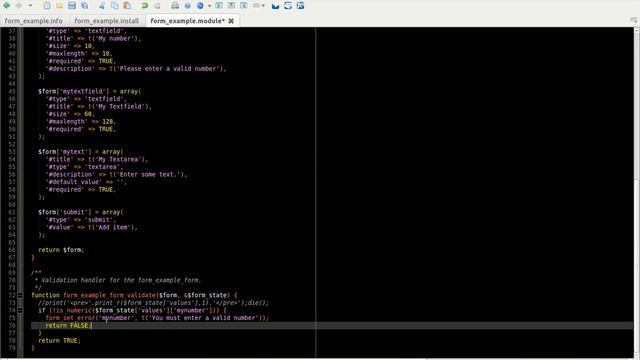Click the Save floppy disk icon
The height and width of the screenshot is (360, 640).
point(72,6)
